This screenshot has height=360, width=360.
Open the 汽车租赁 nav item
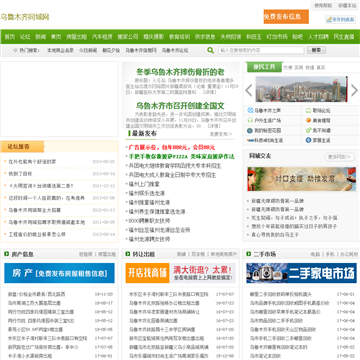102,37
